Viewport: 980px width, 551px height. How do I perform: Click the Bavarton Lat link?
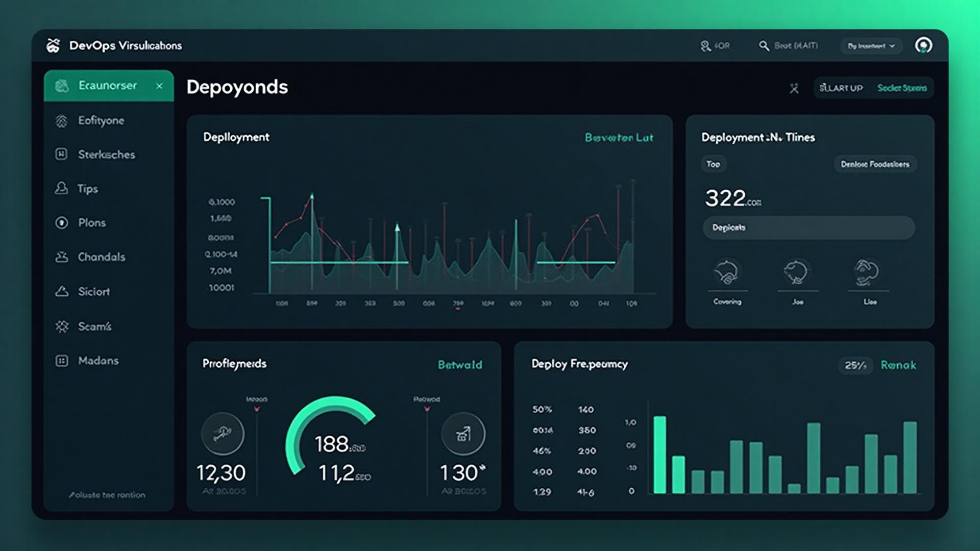coord(619,138)
